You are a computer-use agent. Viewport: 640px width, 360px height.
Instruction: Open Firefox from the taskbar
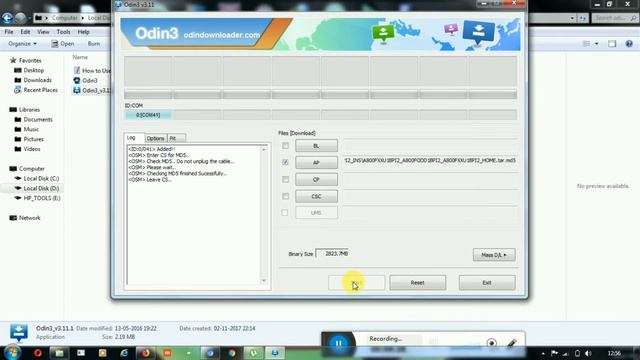146,353
